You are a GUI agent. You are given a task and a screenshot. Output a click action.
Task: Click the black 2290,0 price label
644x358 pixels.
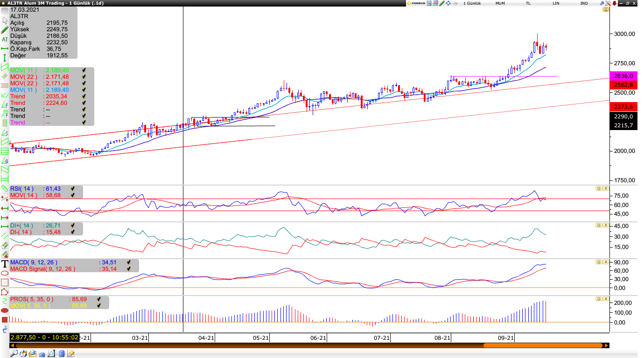point(623,117)
